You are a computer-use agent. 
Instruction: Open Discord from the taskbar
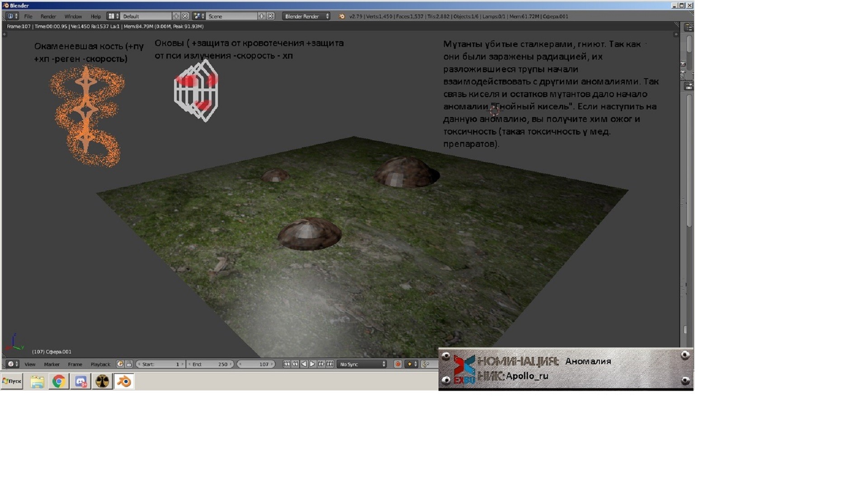pos(80,381)
